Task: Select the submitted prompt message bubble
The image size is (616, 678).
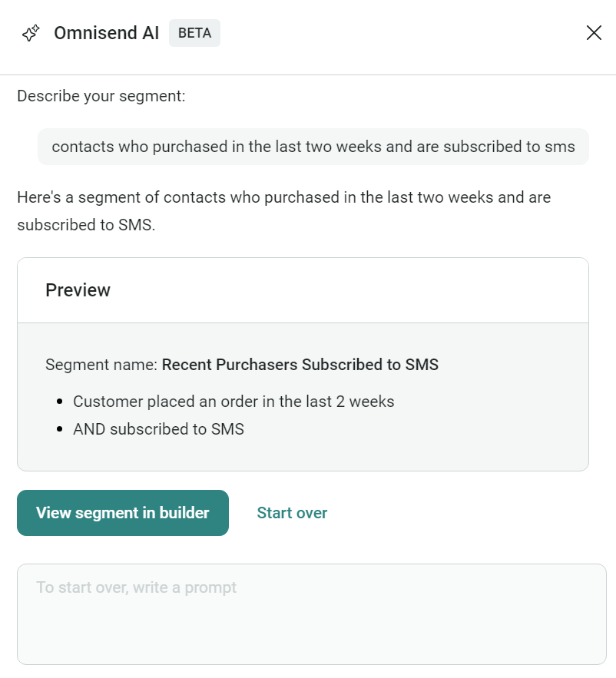Action: 313,147
